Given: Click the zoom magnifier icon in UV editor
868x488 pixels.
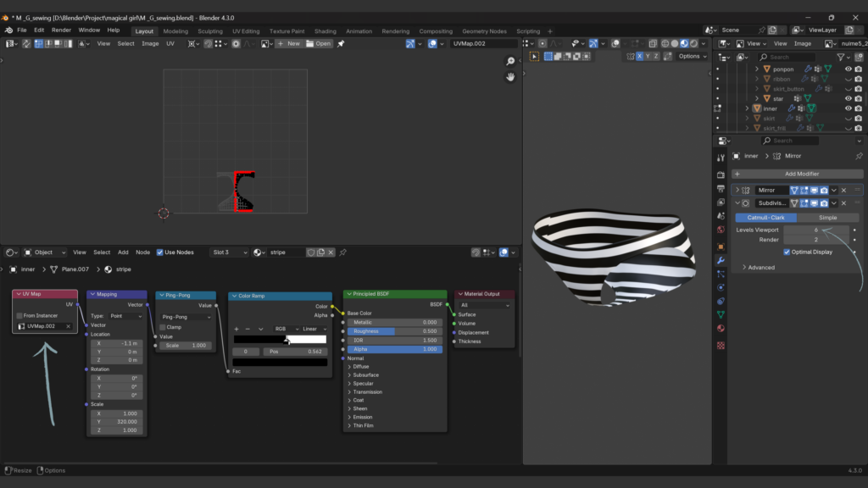Looking at the screenshot, I should coord(510,61).
